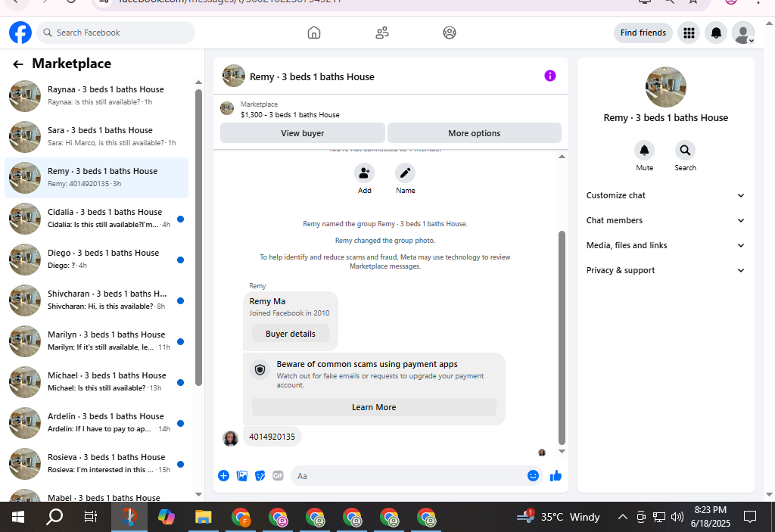775x532 pixels.
Task: Open Diego's conversation
Action: (x=97, y=260)
